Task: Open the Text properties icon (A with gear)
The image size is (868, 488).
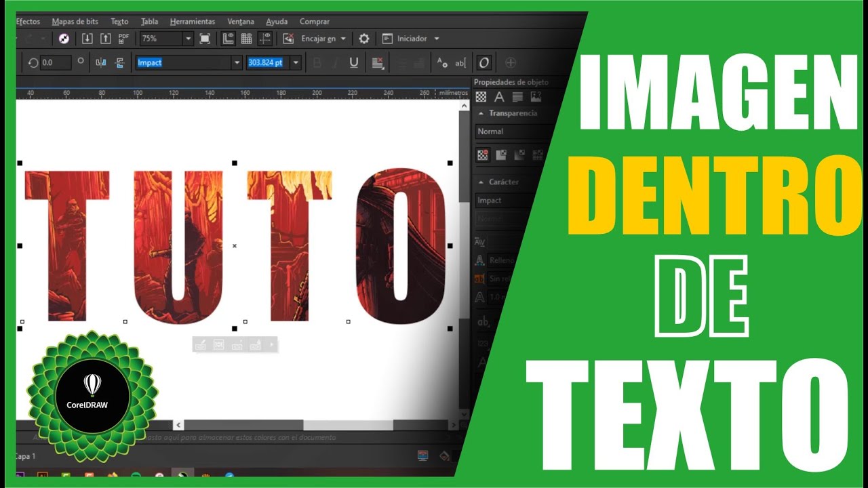Action: pos(442,62)
